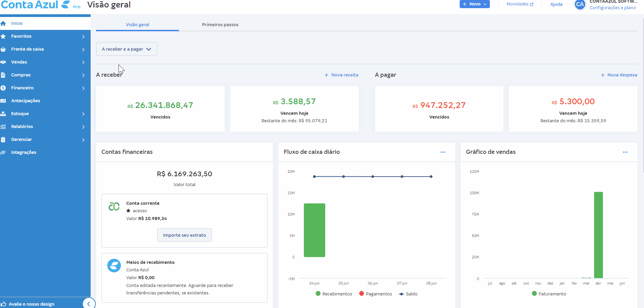Click Avalie o nosso design link
Screen dimensions: 644x308
[31, 304]
